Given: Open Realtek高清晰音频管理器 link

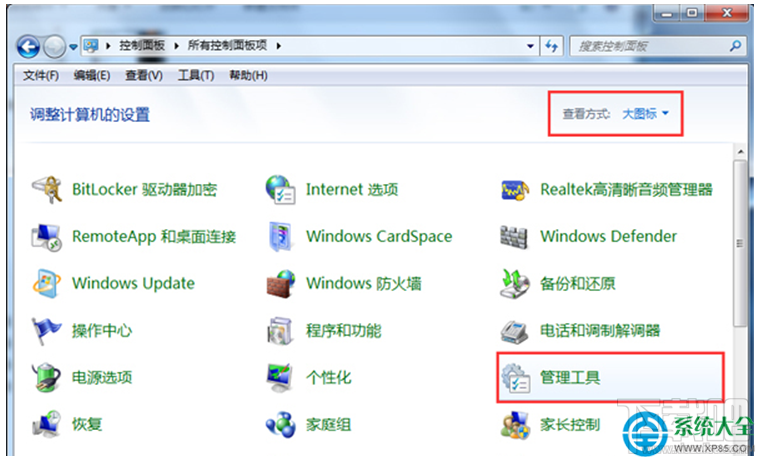Looking at the screenshot, I should [626, 190].
